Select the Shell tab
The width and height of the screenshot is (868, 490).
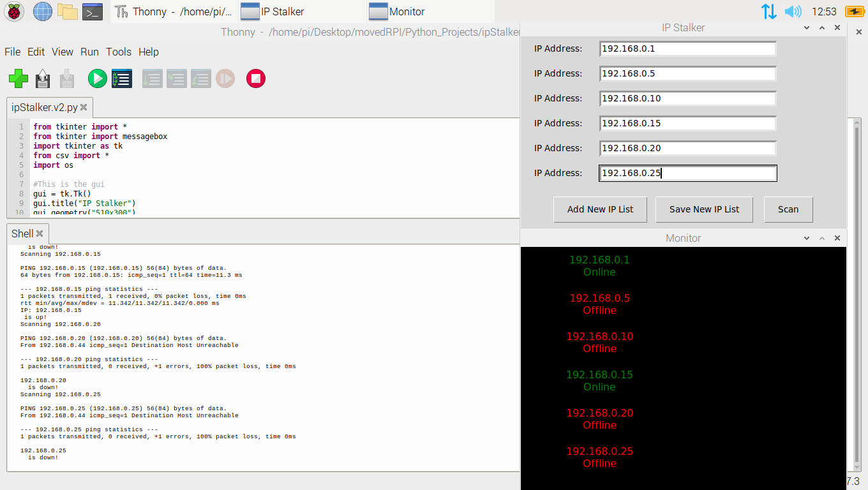28,234
